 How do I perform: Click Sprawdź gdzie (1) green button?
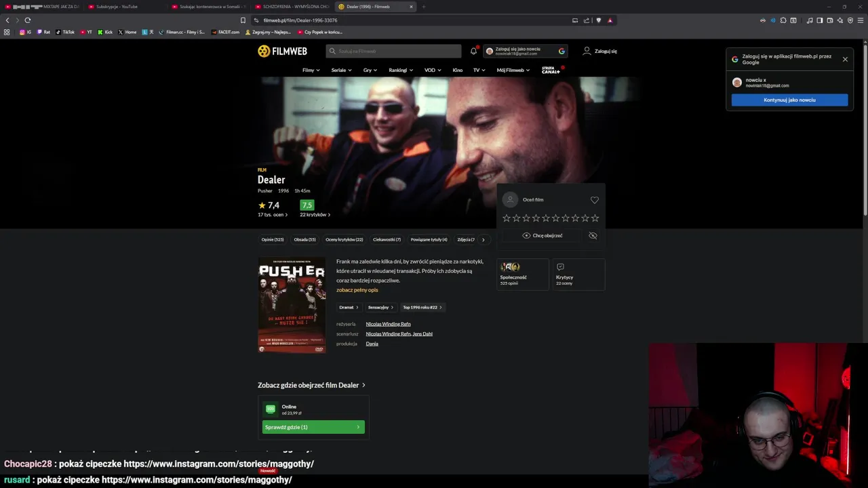pos(313,427)
